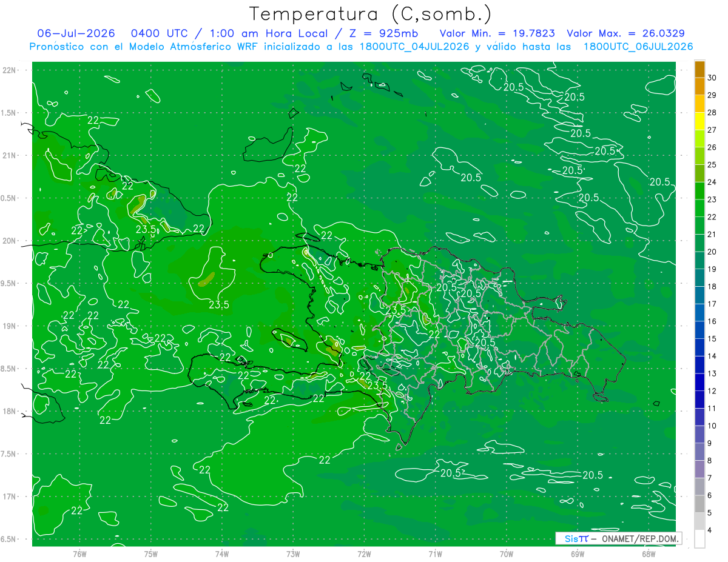728x562 pixels.
Task: Click the '74W' longitude axis label
Action: [x=222, y=554]
